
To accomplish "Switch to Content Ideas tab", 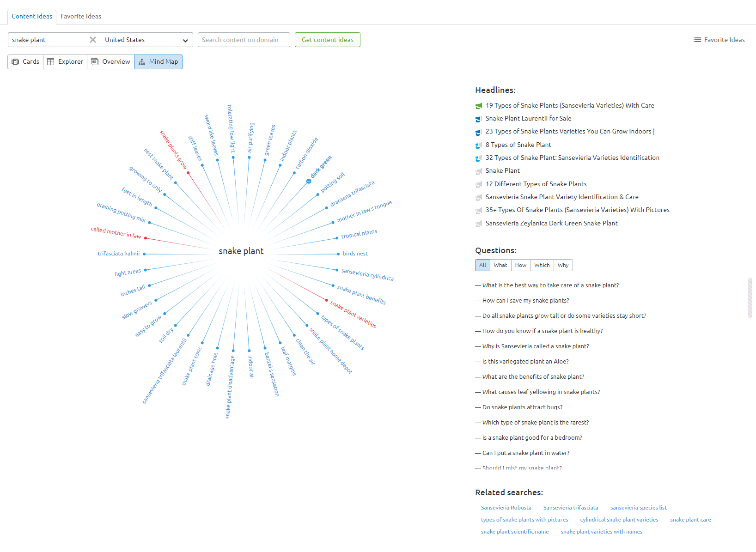I will coord(32,16).
